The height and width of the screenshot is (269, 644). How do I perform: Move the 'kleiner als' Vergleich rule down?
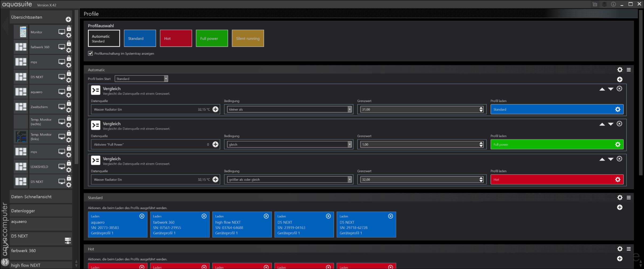point(611,89)
